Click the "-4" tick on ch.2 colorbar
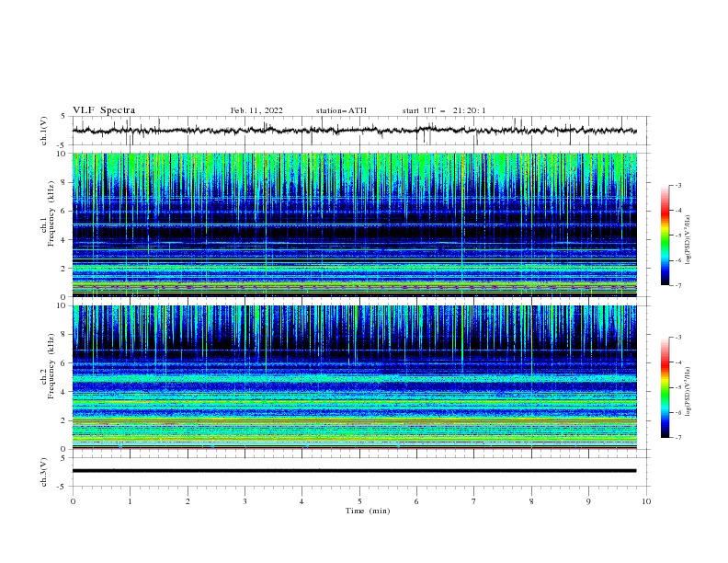The height and width of the screenshot is (563, 728). point(677,362)
